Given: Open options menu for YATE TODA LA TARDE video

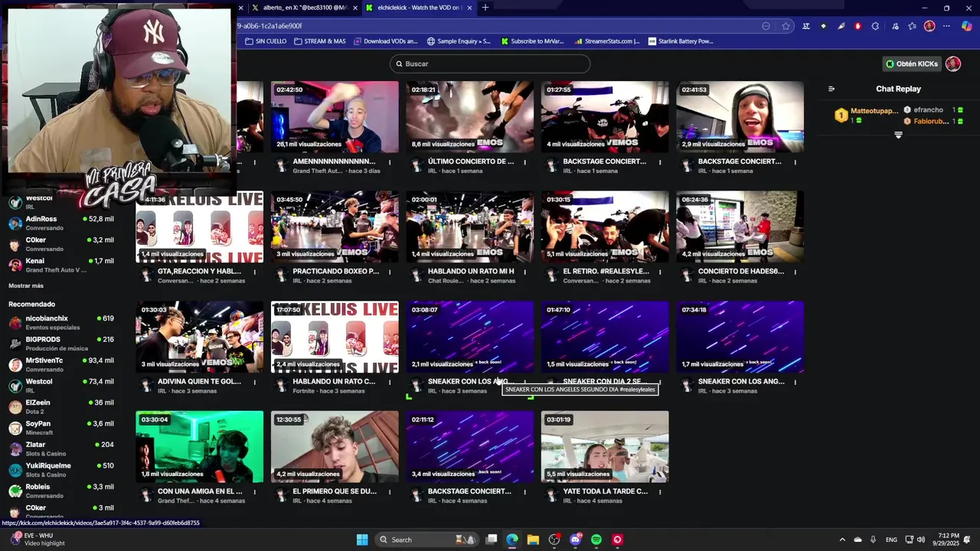Looking at the screenshot, I should tap(660, 492).
